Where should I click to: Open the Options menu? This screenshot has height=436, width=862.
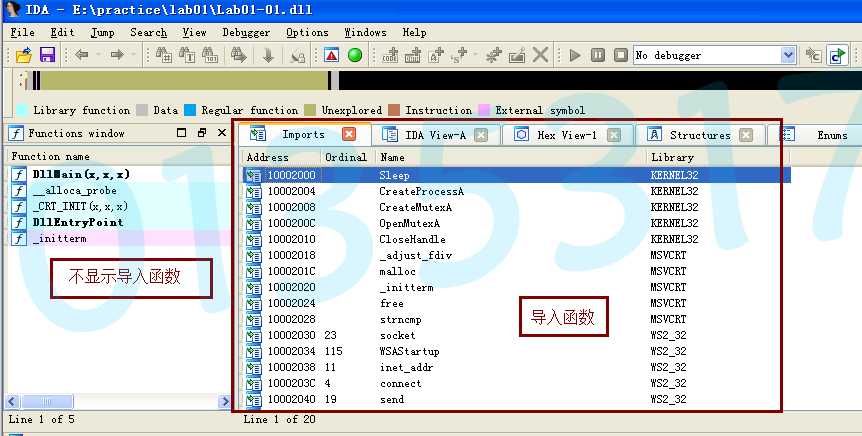click(x=307, y=32)
